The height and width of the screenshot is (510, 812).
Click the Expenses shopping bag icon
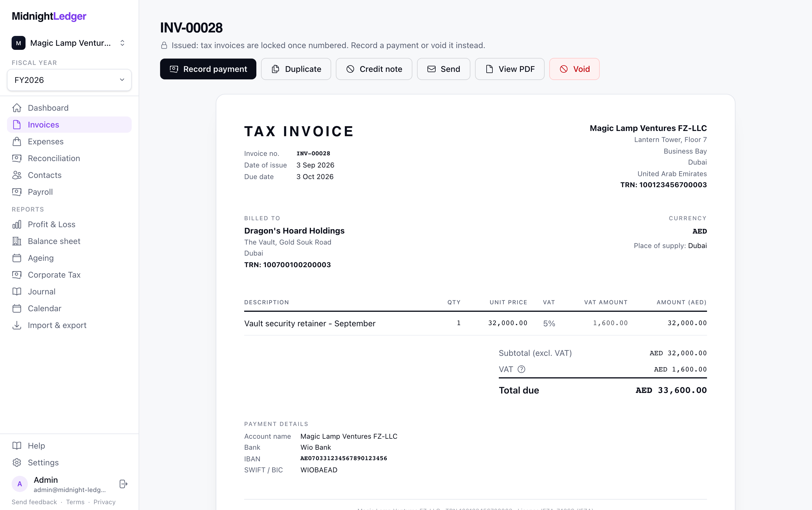pos(17,141)
